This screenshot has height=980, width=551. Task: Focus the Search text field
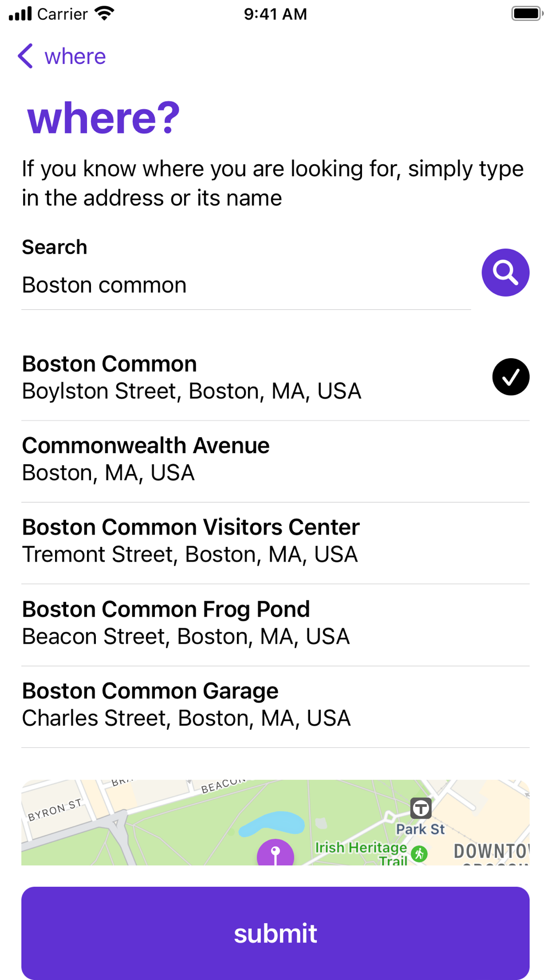click(x=245, y=285)
